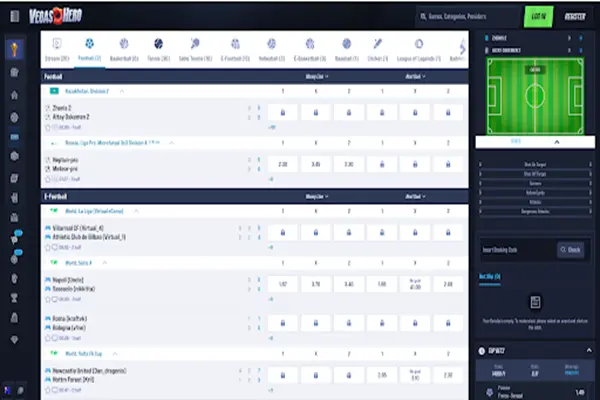Select the League of Legends category tab
This screenshot has width=600, height=400.
(x=419, y=49)
